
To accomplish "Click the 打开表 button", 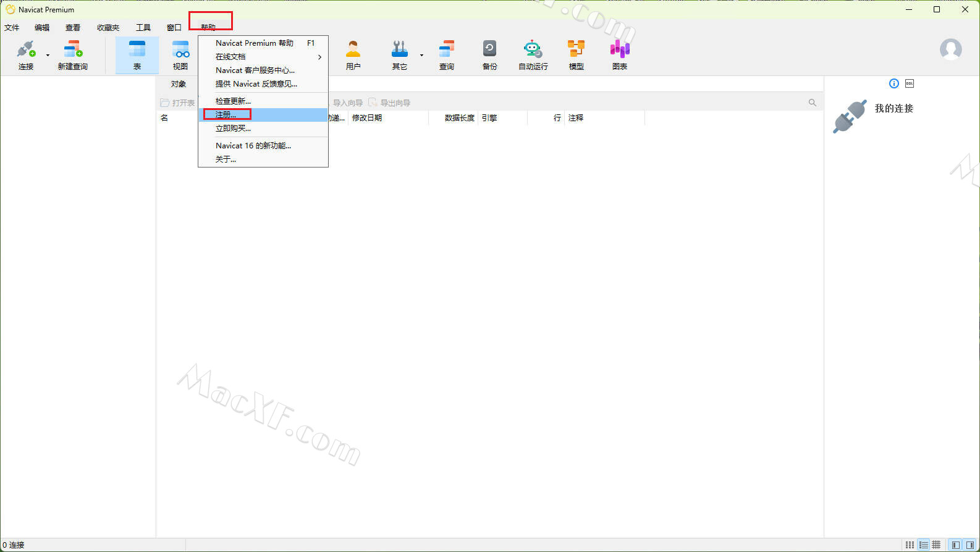I will tap(177, 103).
